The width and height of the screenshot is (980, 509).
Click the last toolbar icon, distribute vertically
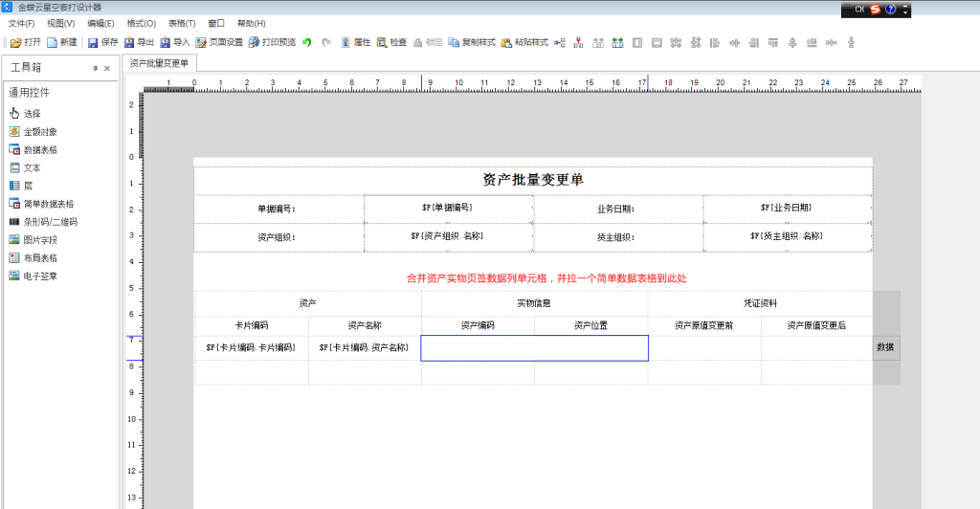point(851,42)
